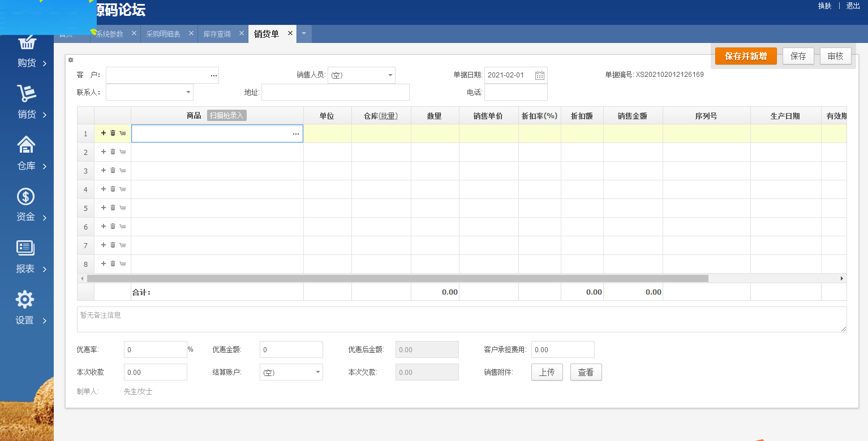Click the 上传 button for sales attachment
The height and width of the screenshot is (441, 868).
click(x=547, y=372)
